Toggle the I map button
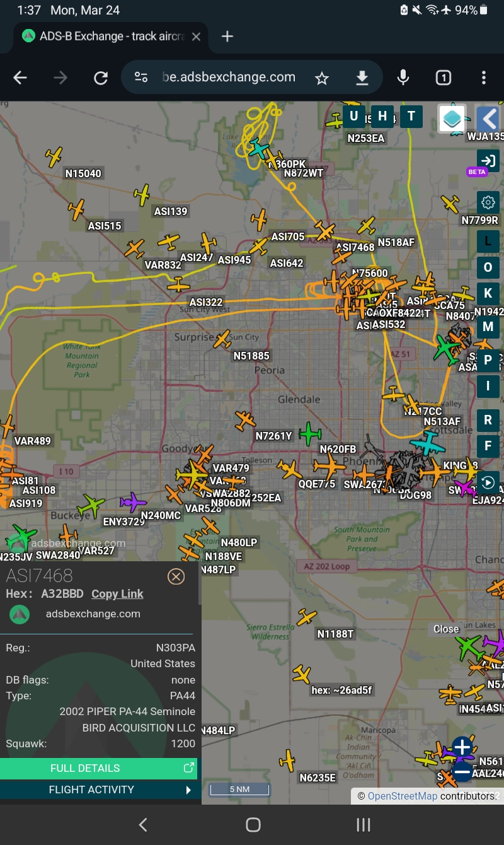This screenshot has width=504, height=845. tap(488, 387)
